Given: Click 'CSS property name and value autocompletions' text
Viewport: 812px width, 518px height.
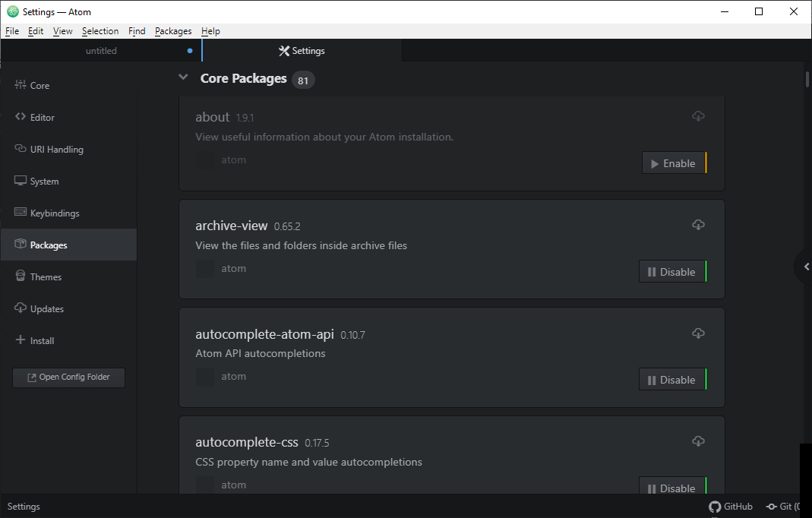Looking at the screenshot, I should pyautogui.click(x=308, y=462).
